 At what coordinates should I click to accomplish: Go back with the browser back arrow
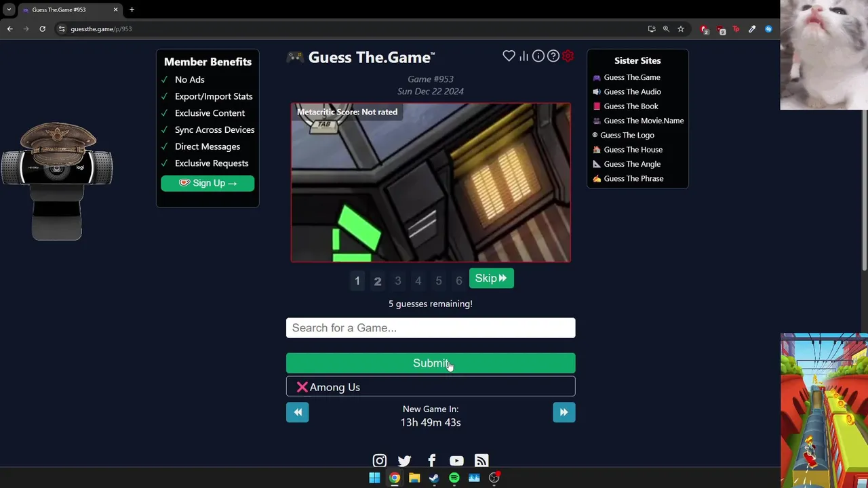9,29
